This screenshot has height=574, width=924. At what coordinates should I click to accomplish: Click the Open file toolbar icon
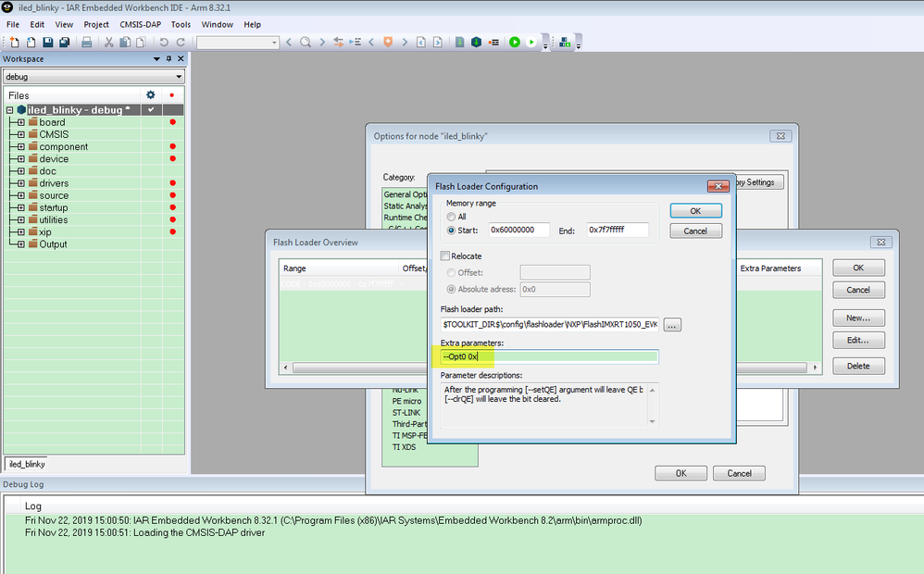[31, 42]
